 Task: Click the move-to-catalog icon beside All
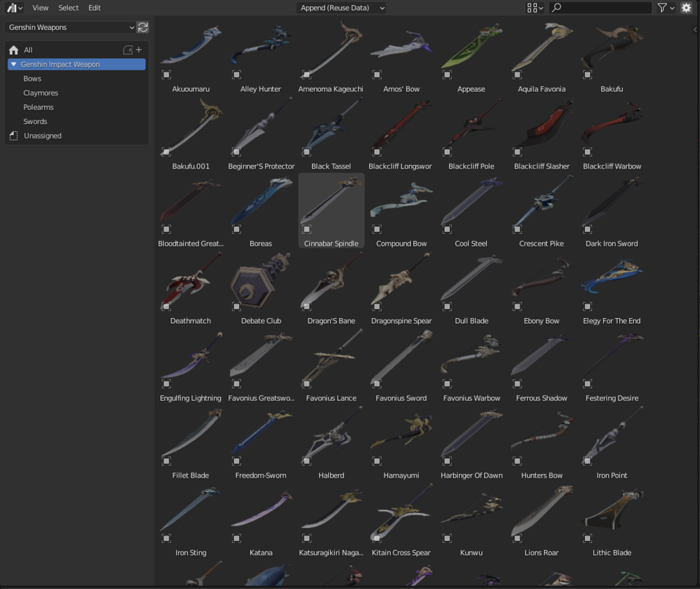(x=128, y=50)
